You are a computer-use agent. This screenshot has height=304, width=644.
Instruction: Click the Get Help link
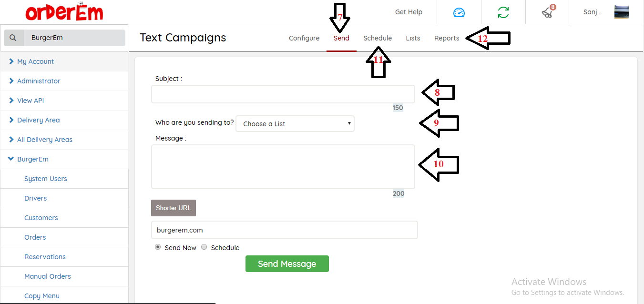tap(409, 12)
